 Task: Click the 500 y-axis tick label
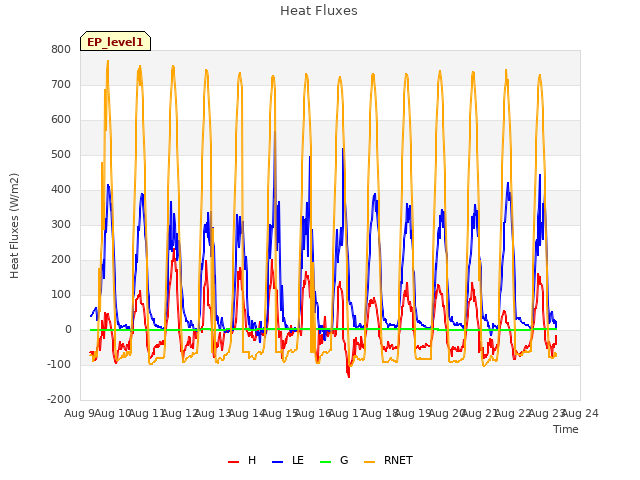point(61,155)
